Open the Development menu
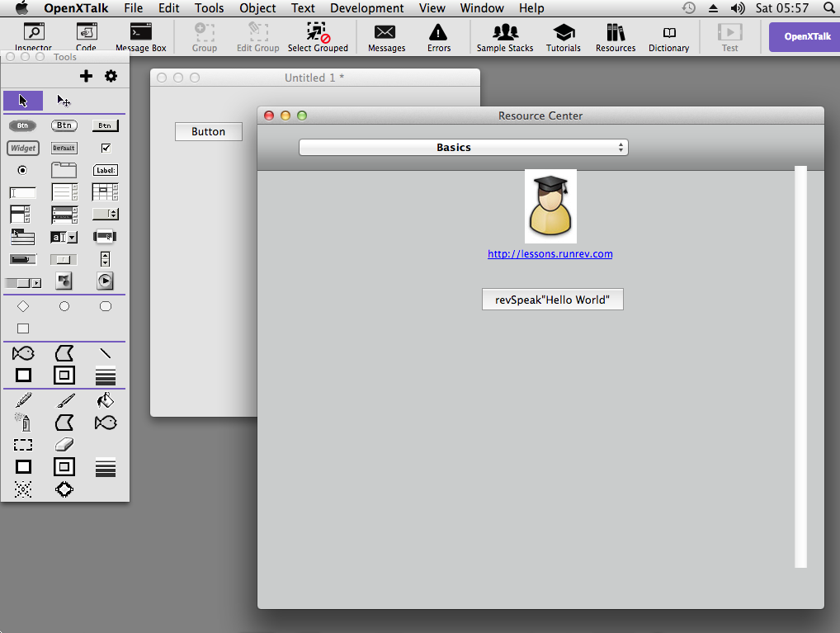 pos(367,8)
